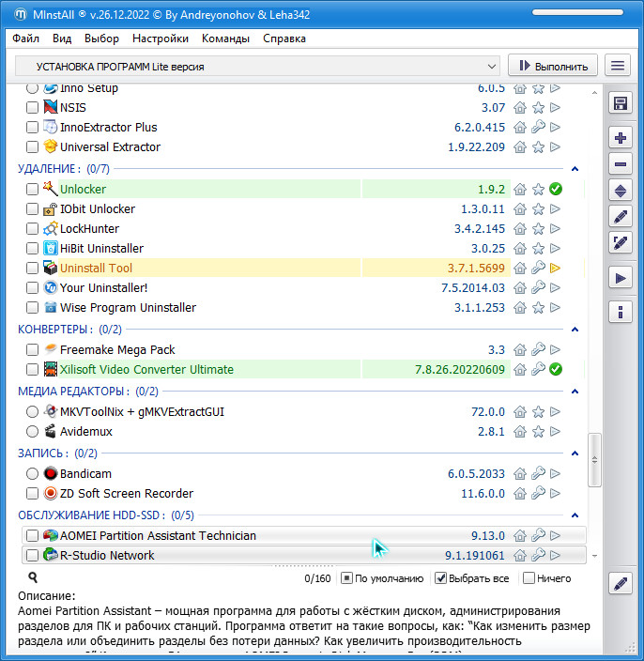The height and width of the screenshot is (661, 644).
Task: Tick the Xilisoft Video Converter Ultimate checkbox
Action: point(33,370)
